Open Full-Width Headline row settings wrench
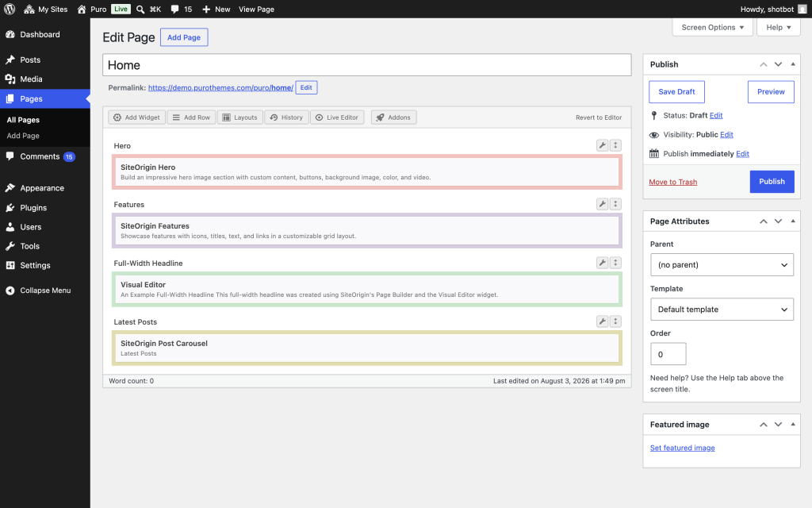This screenshot has width=812, height=508. (x=603, y=263)
